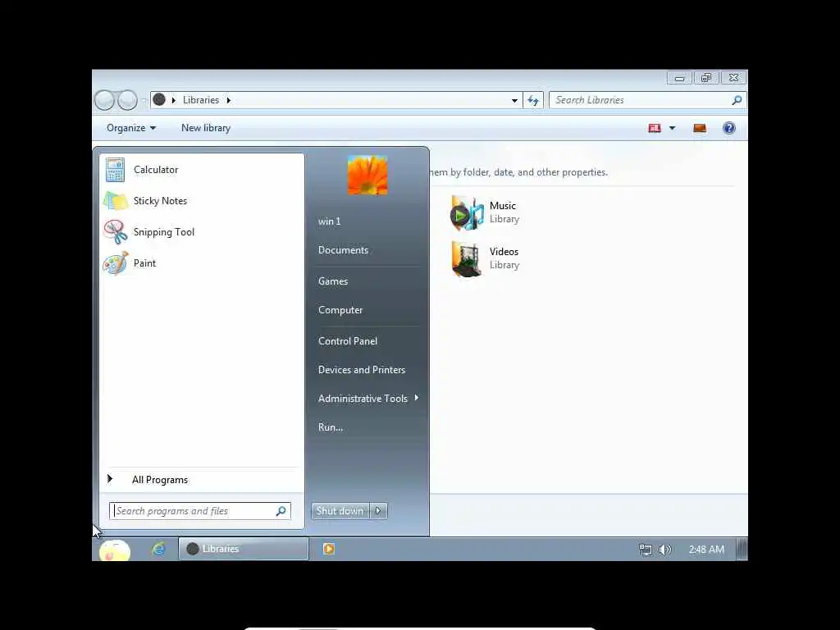Open Control Panel from Start menu
This screenshot has height=630, width=840.
347,341
